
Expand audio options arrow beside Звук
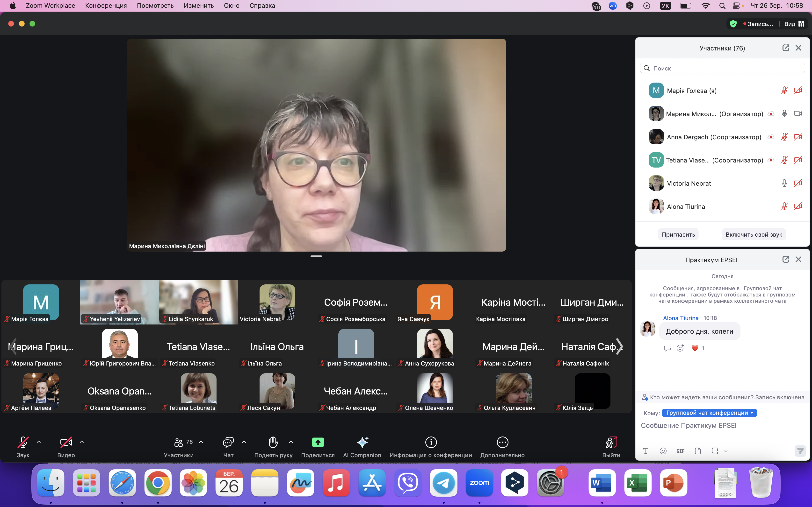pos(39,442)
